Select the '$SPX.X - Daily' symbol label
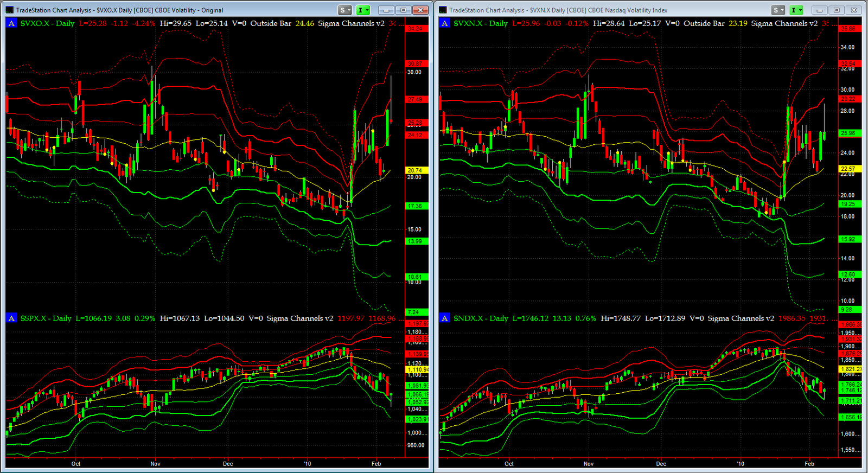The width and height of the screenshot is (868, 473). tap(46, 318)
